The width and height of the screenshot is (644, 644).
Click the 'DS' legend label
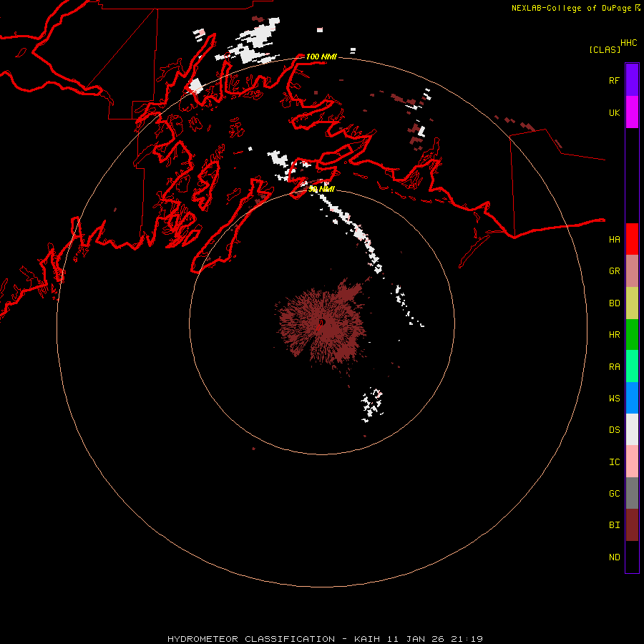click(614, 430)
